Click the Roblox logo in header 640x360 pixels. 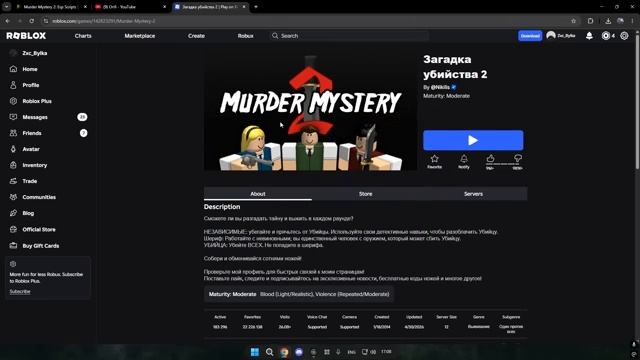(26, 36)
